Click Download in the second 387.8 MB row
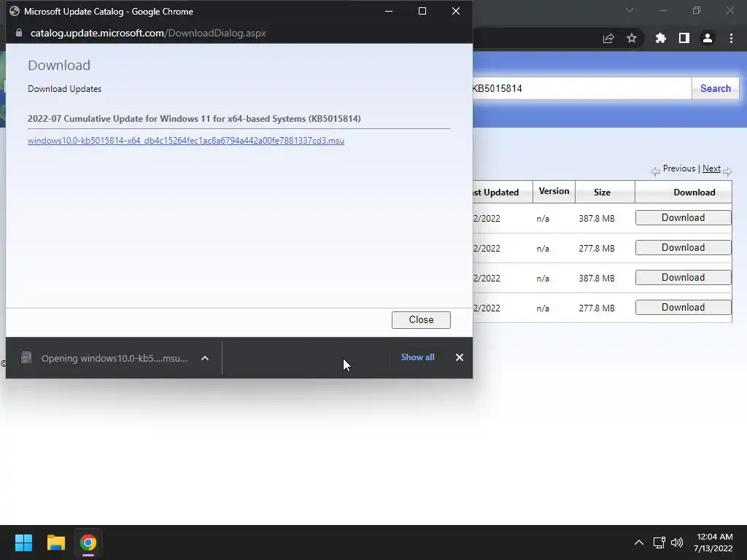This screenshot has width=747, height=560. pos(683,278)
